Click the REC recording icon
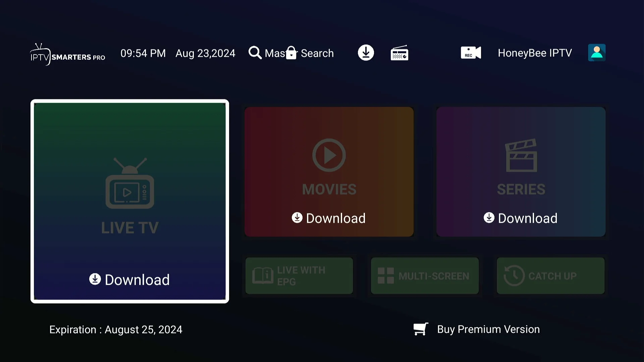This screenshot has height=362, width=644. [x=470, y=53]
